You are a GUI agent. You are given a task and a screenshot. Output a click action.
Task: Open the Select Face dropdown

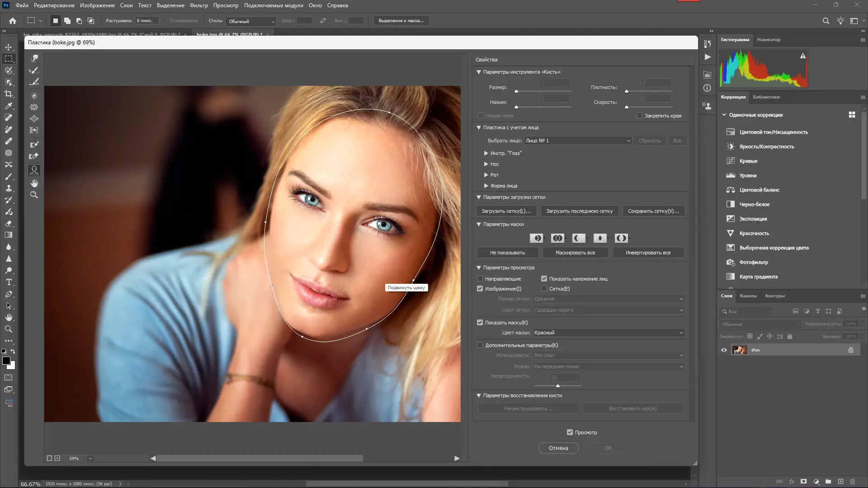pyautogui.click(x=577, y=141)
